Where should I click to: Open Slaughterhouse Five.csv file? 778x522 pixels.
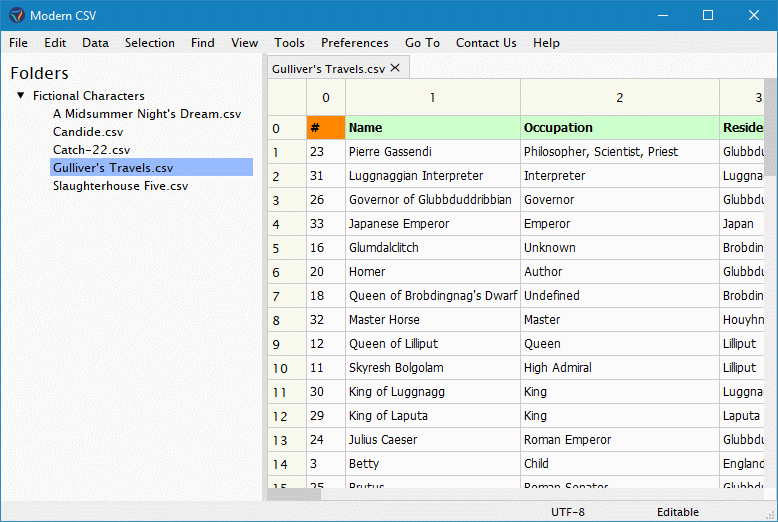pos(121,186)
